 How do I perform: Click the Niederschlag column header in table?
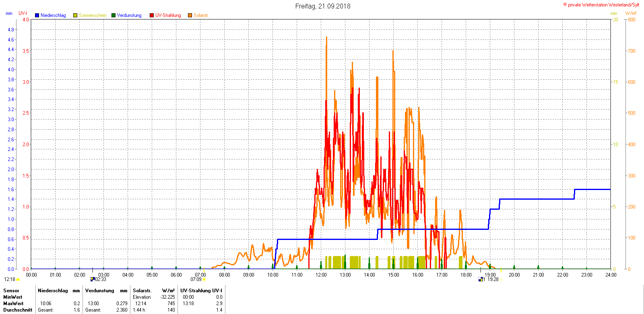[x=53, y=291]
